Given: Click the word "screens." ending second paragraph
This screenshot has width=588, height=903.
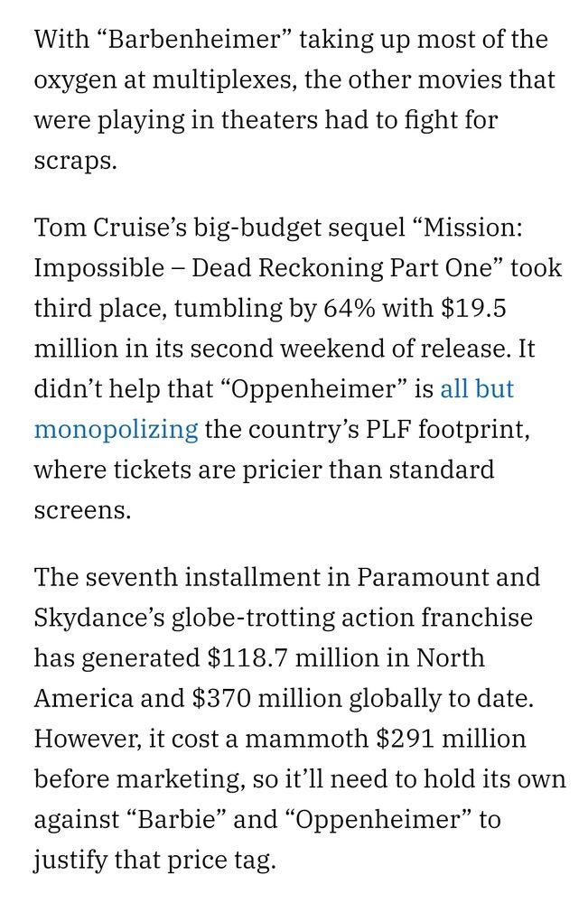Looking at the screenshot, I should click(82, 510).
